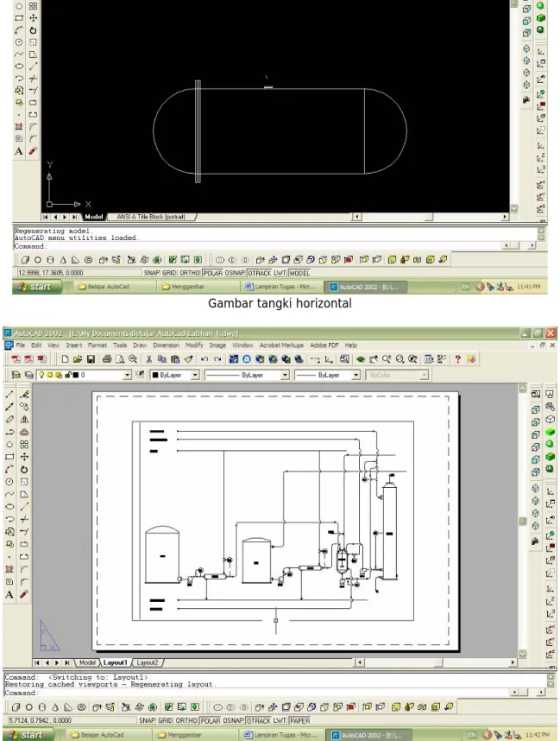
Task: Click the Paste clipboard icon
Action: [175, 359]
